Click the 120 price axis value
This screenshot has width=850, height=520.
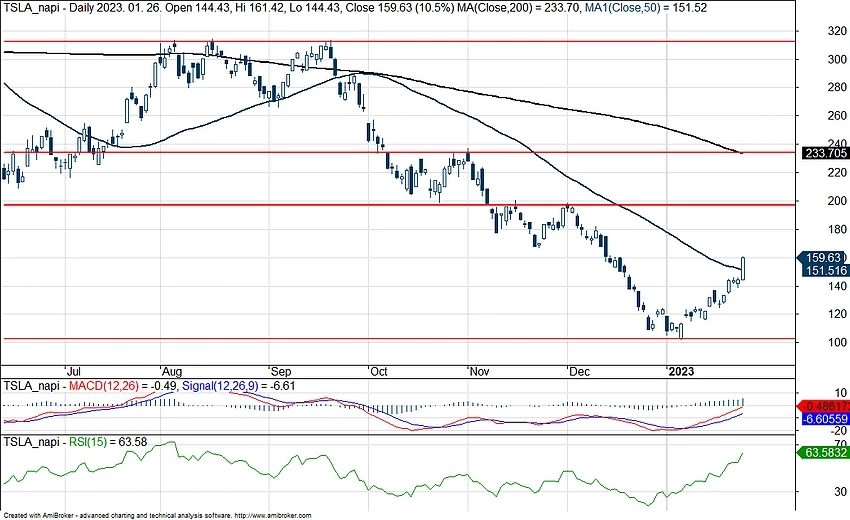click(x=837, y=314)
